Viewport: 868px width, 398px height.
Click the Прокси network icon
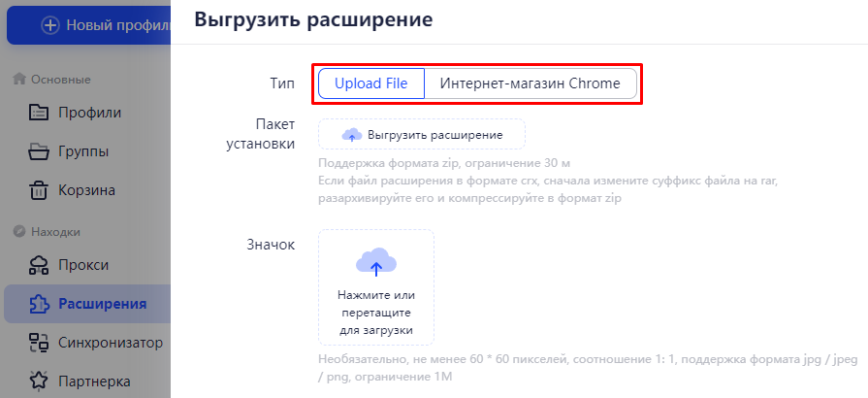[38, 266]
